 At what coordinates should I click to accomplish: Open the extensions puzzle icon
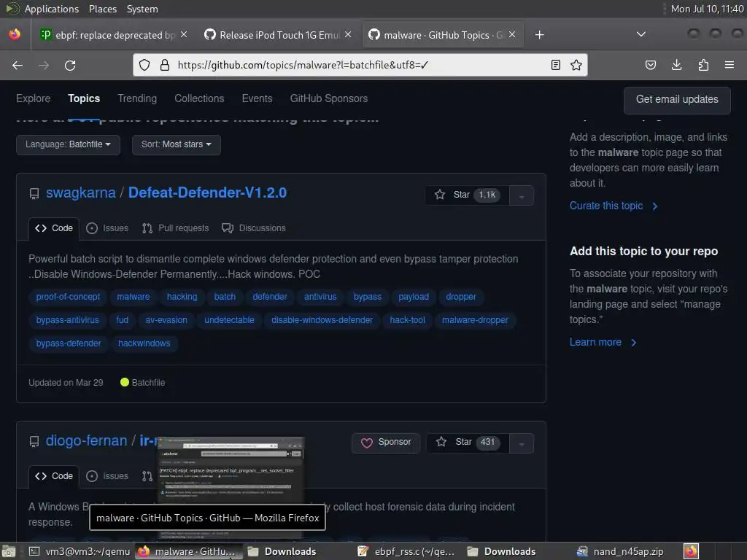(703, 65)
